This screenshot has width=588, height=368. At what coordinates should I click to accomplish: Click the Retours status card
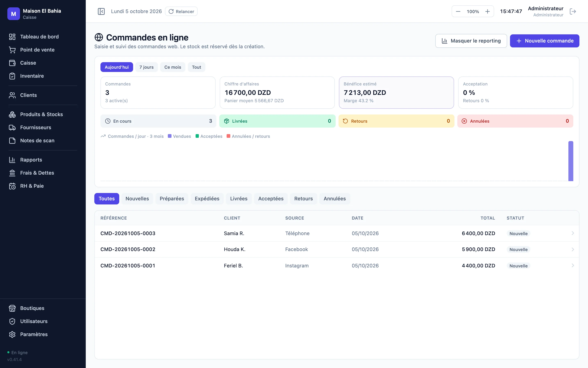(x=396, y=121)
